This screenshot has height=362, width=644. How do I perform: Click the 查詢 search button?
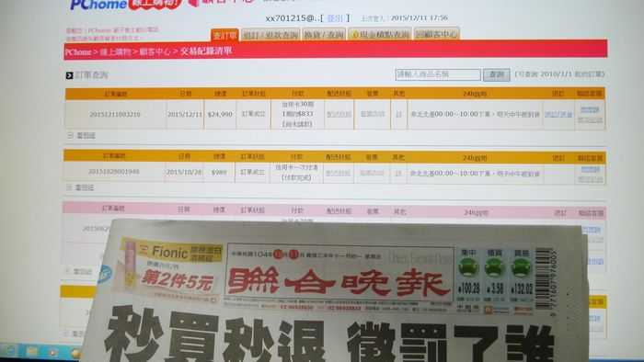[496, 74]
